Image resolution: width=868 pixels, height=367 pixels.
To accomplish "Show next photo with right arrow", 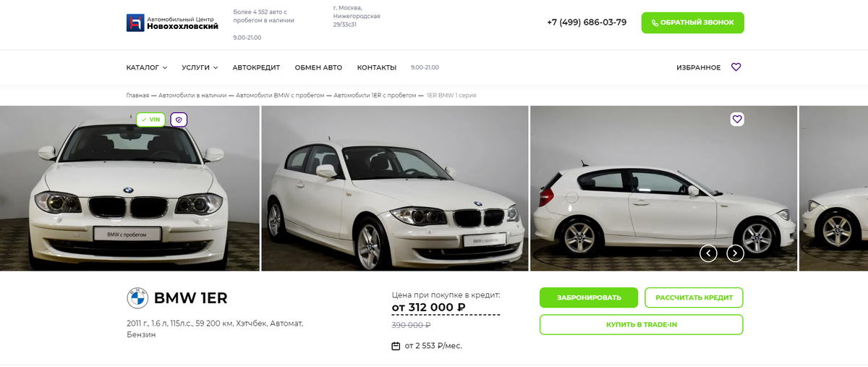I will click(x=735, y=253).
